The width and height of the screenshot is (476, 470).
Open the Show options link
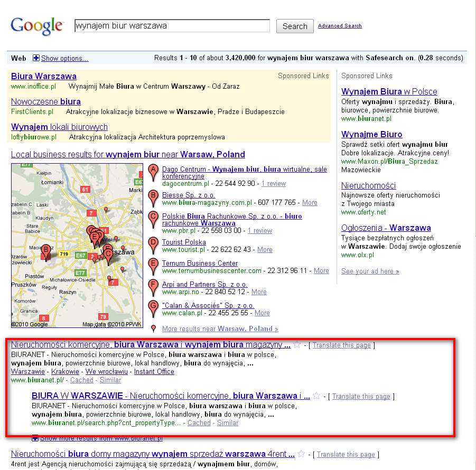tap(64, 58)
